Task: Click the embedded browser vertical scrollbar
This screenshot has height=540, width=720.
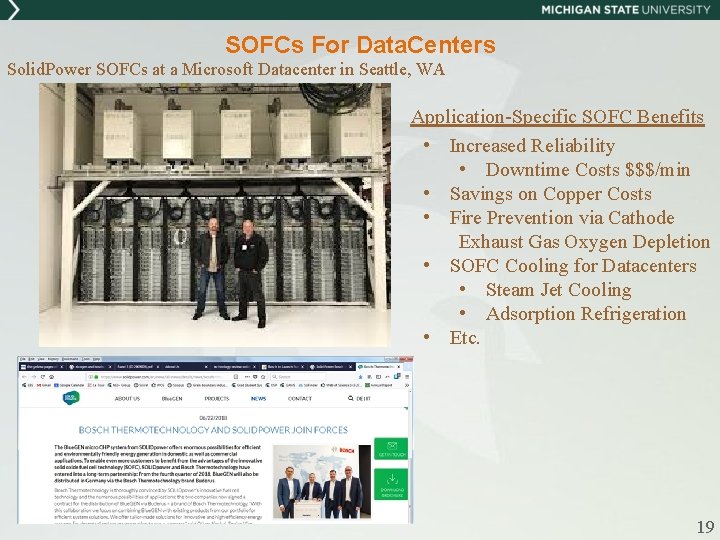Action: tap(411, 455)
